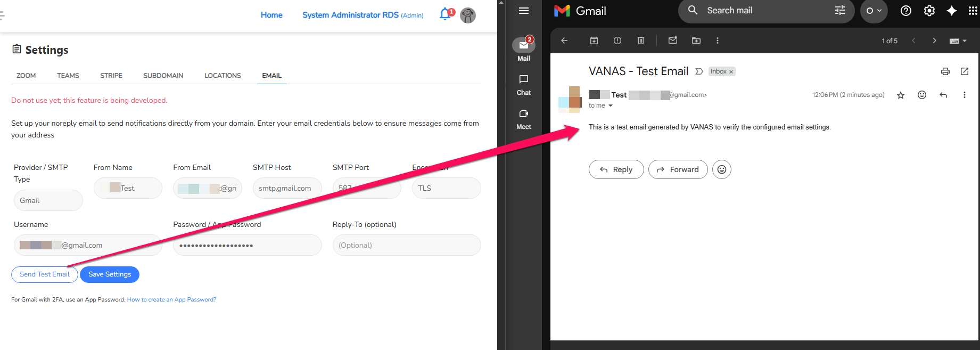Click the Gmail logo
The image size is (980, 350).
coord(580,11)
